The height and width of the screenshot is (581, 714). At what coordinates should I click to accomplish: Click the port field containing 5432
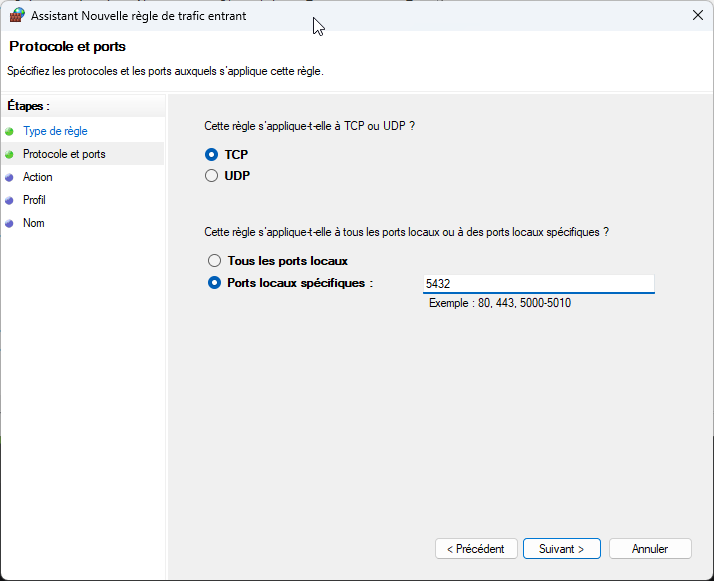pos(538,284)
